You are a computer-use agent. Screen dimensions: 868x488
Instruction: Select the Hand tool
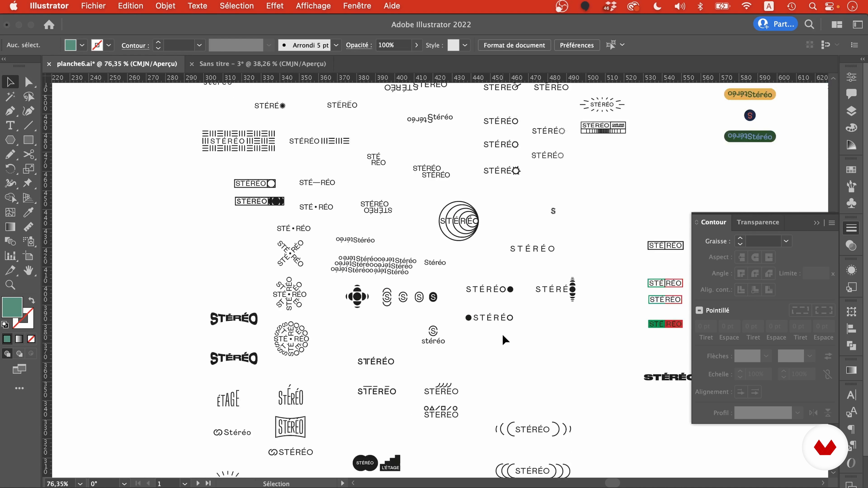pos(29,270)
